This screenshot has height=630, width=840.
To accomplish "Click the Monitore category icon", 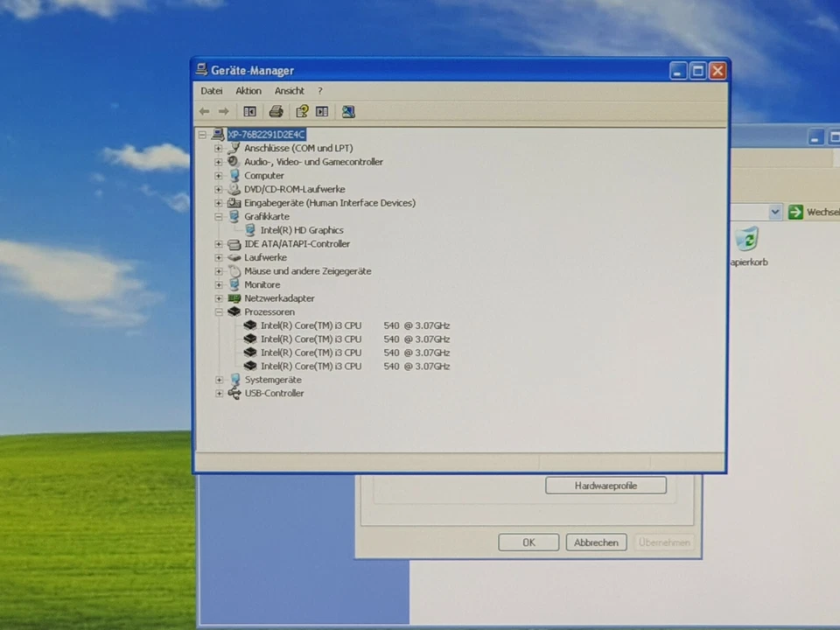I will (234, 284).
